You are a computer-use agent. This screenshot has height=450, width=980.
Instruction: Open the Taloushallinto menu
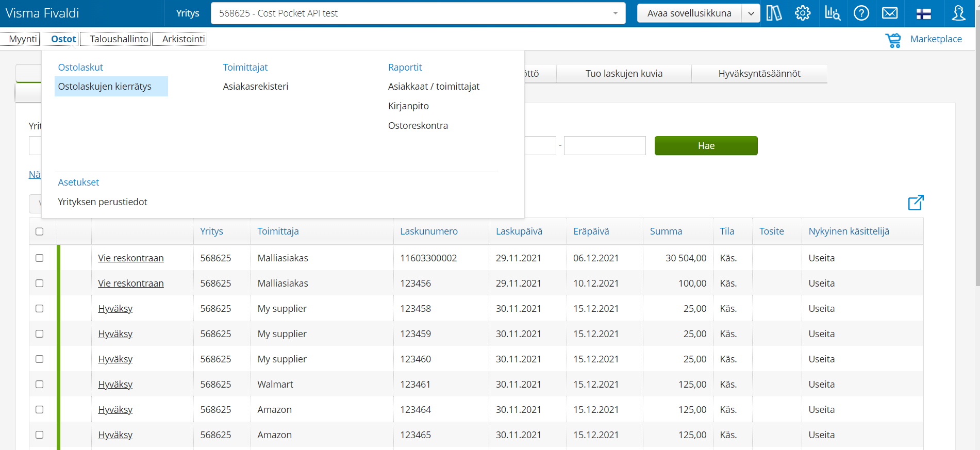click(119, 39)
